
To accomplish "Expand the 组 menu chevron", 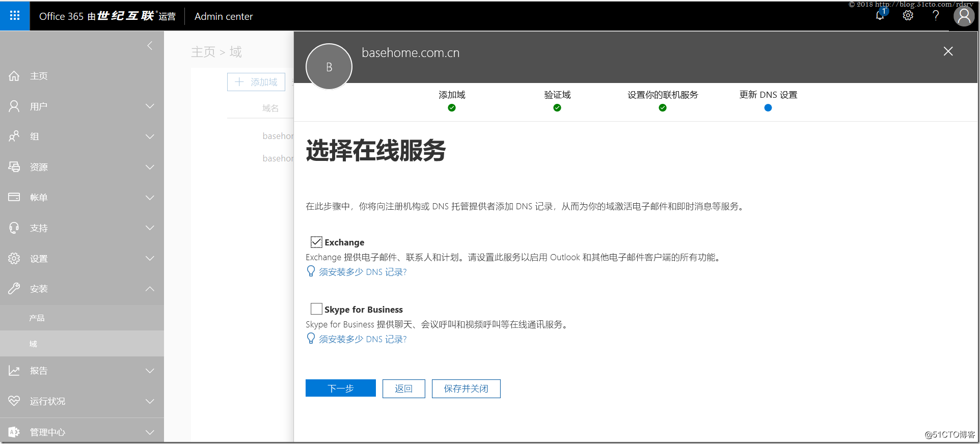I will (150, 136).
